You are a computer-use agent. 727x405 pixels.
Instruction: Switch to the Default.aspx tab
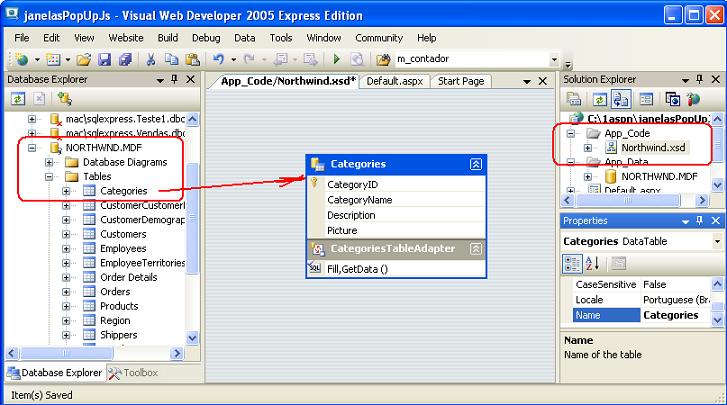tap(395, 81)
